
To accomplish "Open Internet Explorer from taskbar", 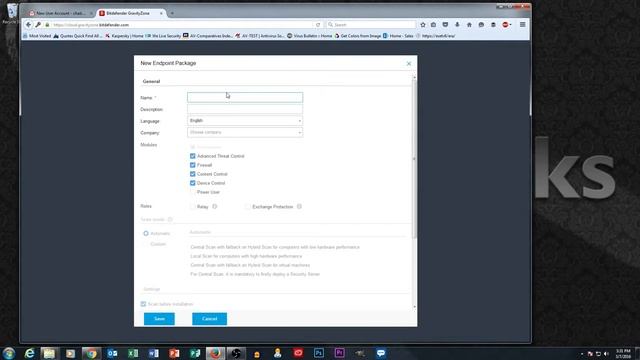I will coord(29,353).
